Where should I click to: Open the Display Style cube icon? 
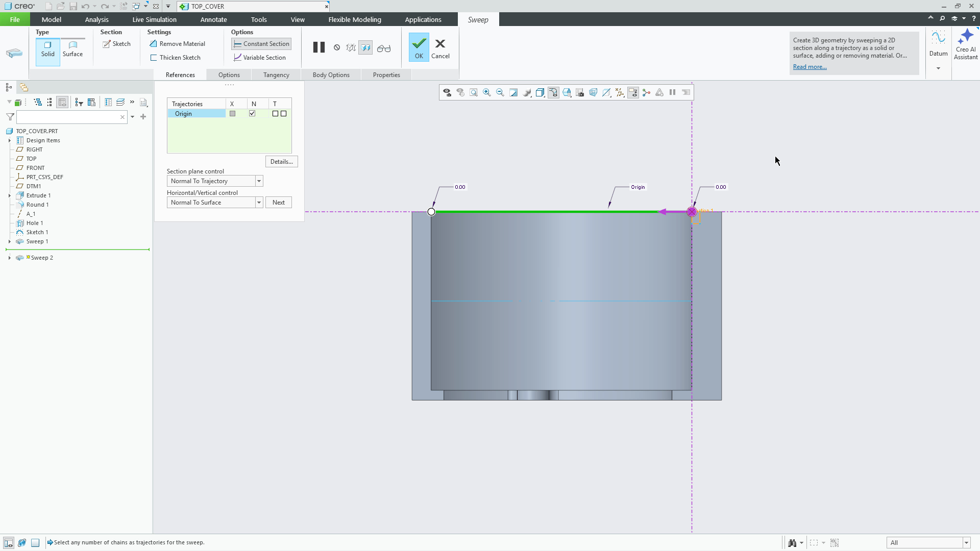[540, 92]
